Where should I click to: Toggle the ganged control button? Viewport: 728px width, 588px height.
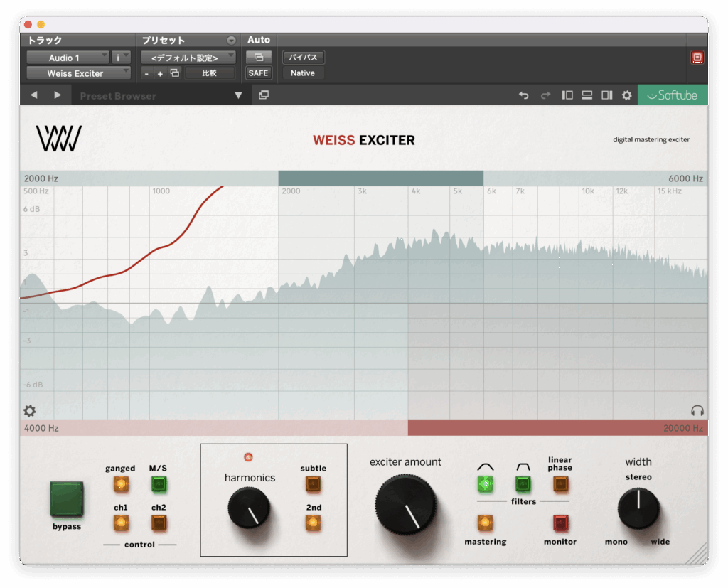(121, 484)
